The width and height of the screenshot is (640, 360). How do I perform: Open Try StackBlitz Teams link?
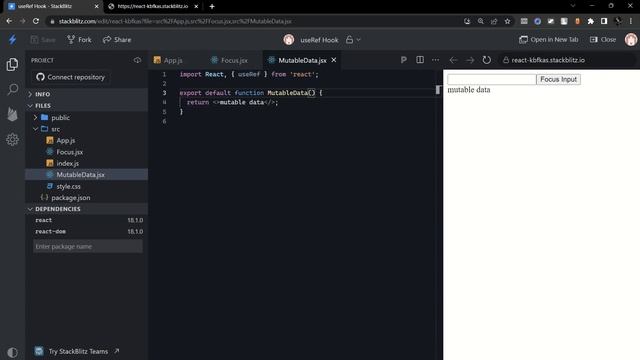click(x=78, y=351)
